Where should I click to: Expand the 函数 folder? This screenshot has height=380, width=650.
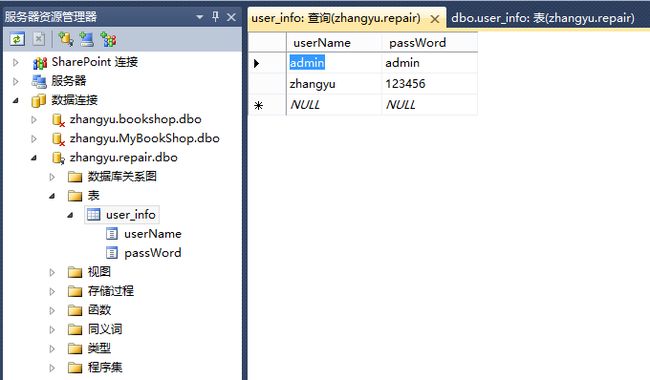(x=52, y=310)
